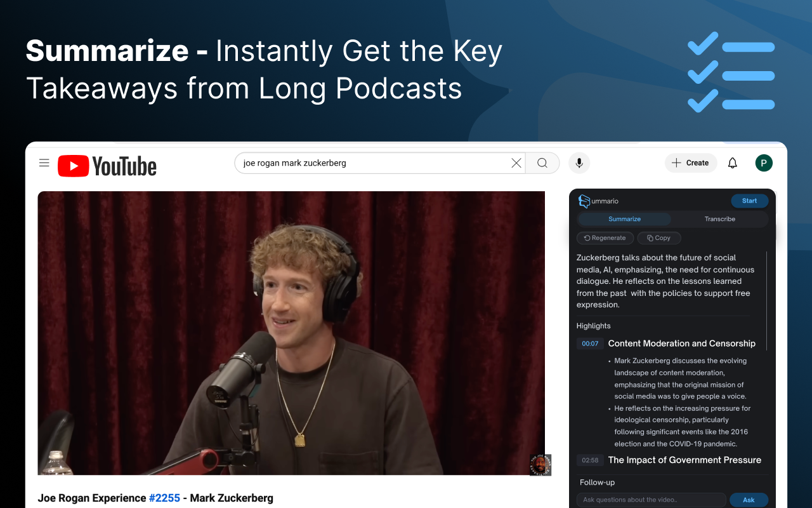
Task: Go to the YouTube home logo
Action: [107, 166]
